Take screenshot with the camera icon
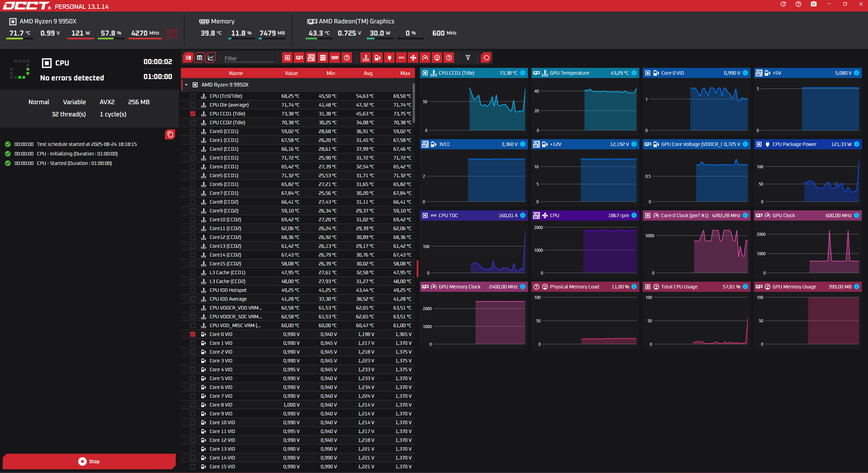 [813, 4]
